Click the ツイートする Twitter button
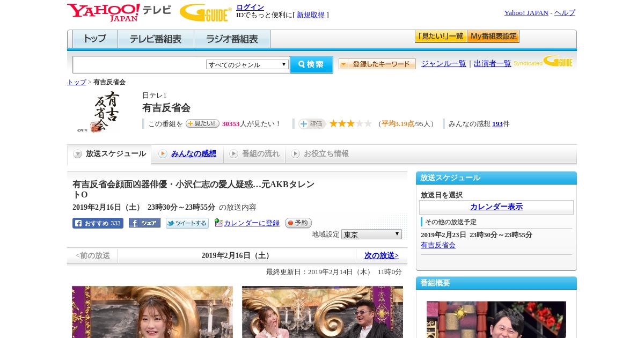The height and width of the screenshot is (338, 644). pyautogui.click(x=187, y=223)
